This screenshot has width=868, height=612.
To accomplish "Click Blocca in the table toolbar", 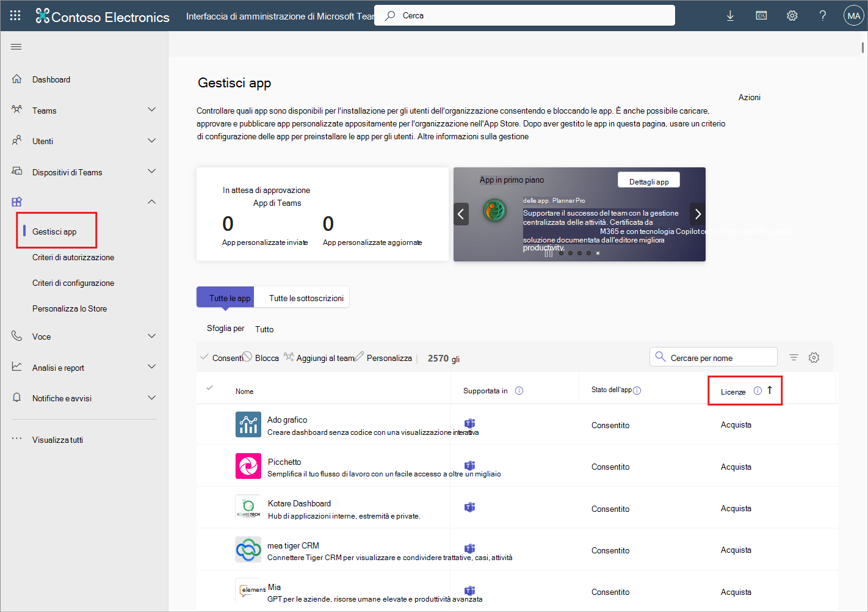I will [261, 358].
